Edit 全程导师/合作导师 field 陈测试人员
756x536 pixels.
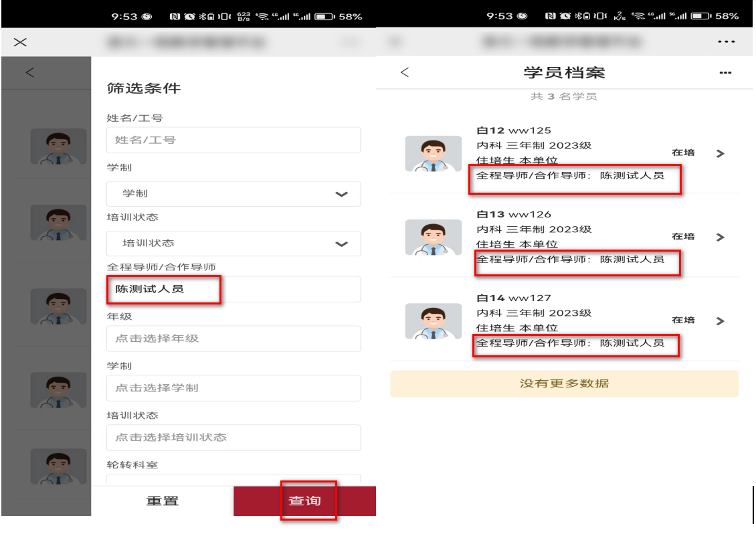[233, 289]
